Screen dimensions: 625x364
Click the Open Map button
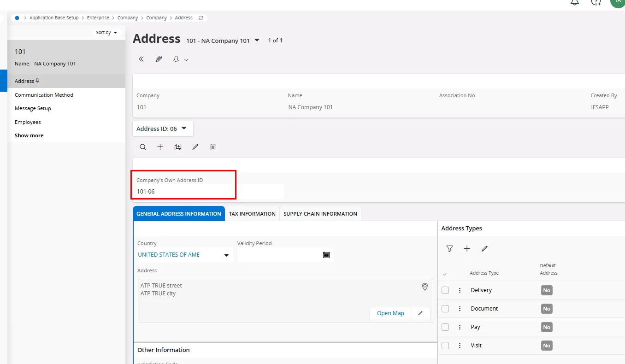(x=390, y=313)
